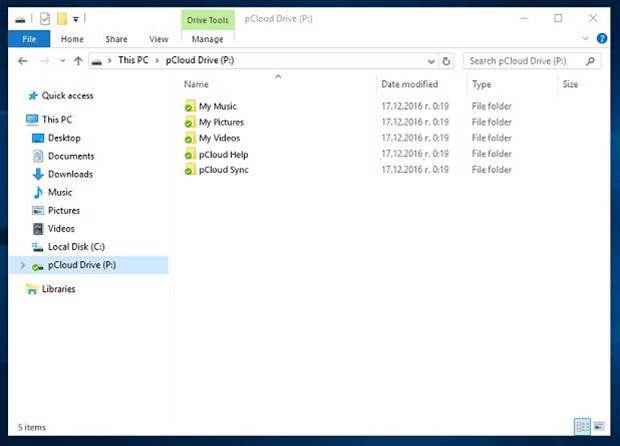This screenshot has height=446, width=620.
Task: Select This PC in the navigation pane
Action: (x=57, y=119)
